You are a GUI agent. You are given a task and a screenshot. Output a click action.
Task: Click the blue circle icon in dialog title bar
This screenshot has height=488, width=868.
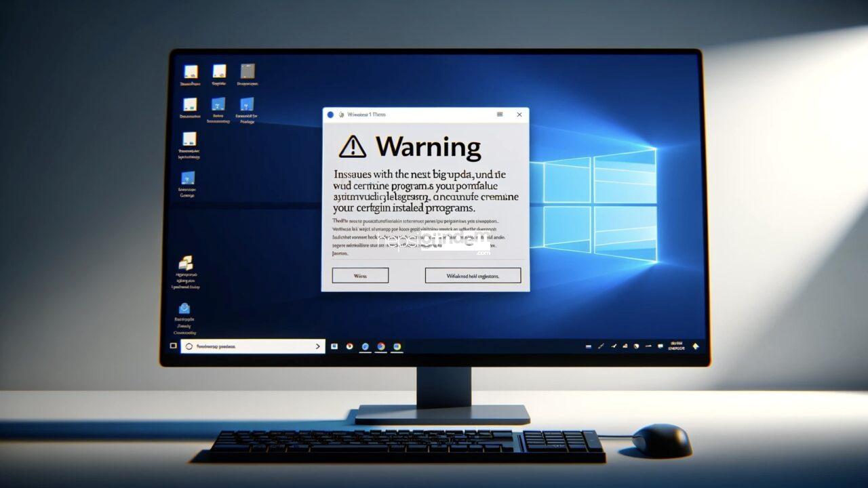[x=331, y=115]
